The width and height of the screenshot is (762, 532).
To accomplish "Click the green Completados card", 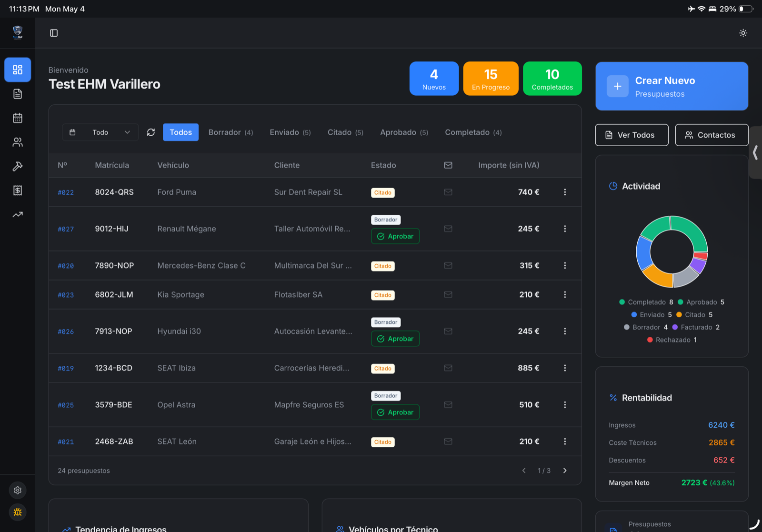I will tap(552, 79).
